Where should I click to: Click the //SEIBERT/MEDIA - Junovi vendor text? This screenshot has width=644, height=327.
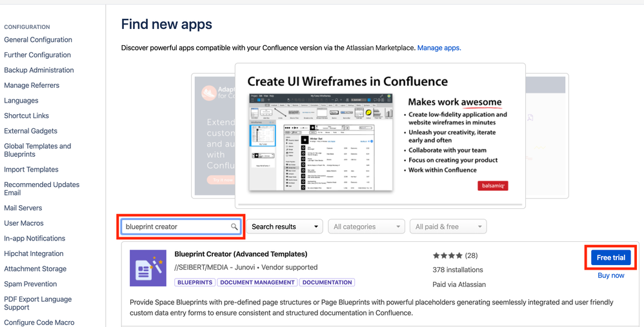click(x=214, y=268)
